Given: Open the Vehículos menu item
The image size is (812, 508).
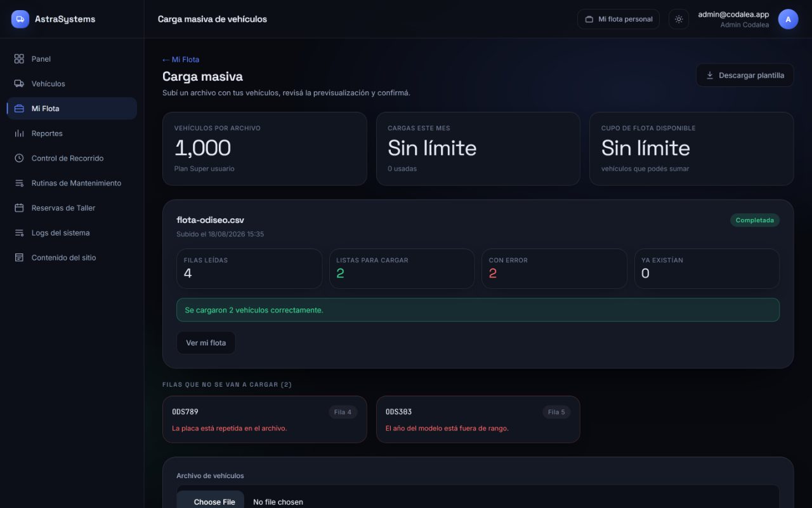Looking at the screenshot, I should (72, 84).
